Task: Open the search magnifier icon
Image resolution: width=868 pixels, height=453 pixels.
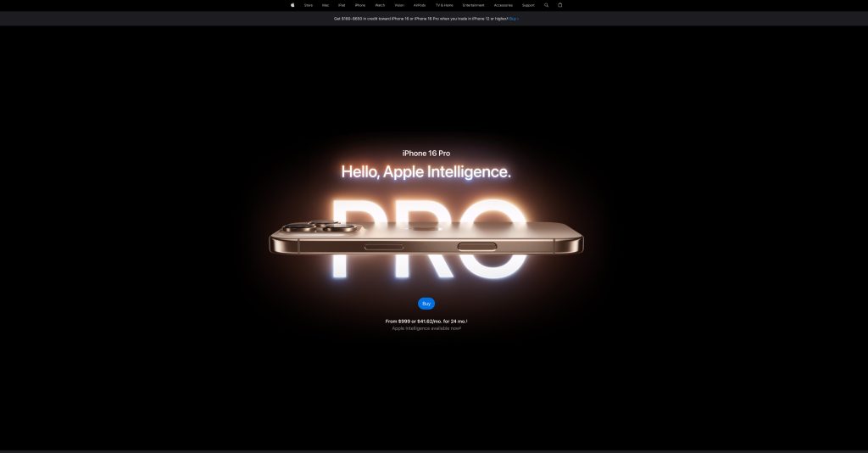Action: point(547,5)
